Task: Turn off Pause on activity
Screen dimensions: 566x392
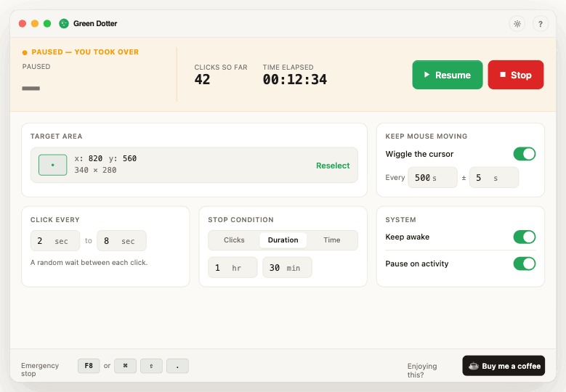Action: pos(524,264)
